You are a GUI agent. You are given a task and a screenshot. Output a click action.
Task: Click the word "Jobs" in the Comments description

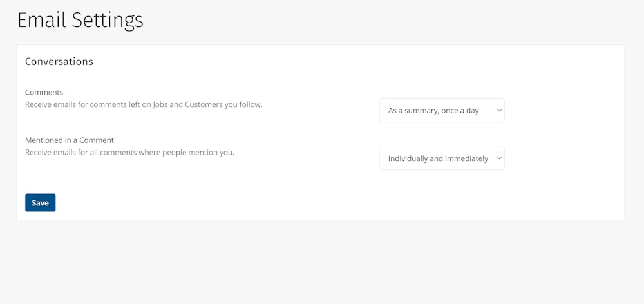point(162,104)
